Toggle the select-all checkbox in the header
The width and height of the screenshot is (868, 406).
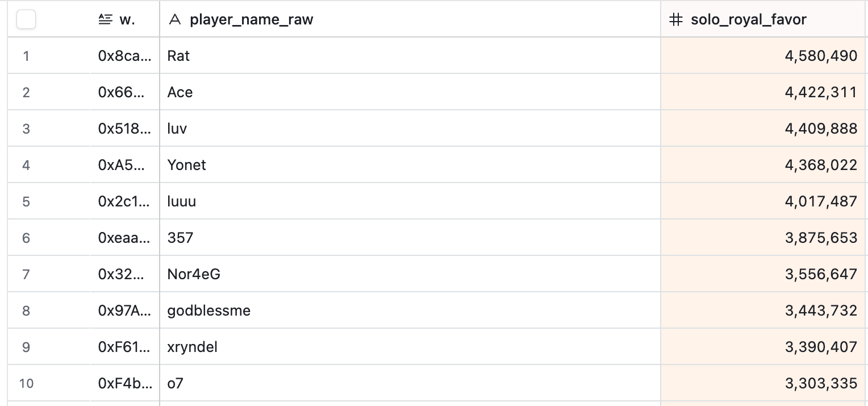click(x=26, y=20)
